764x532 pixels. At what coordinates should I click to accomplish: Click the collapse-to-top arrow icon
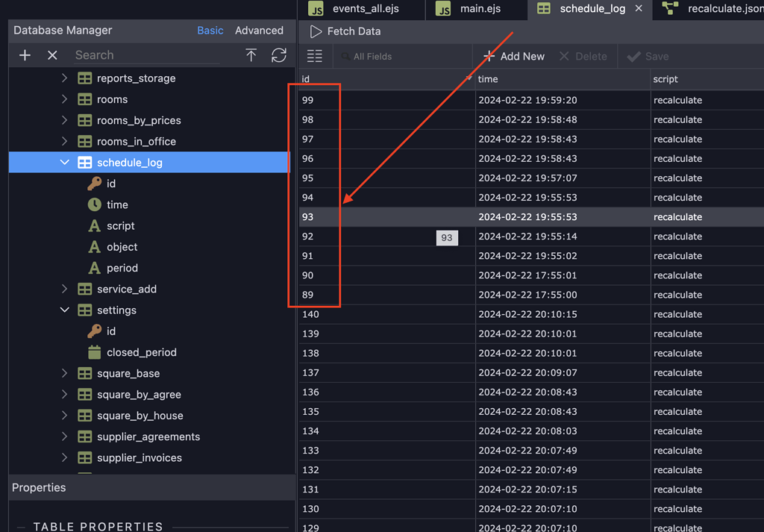coord(251,55)
